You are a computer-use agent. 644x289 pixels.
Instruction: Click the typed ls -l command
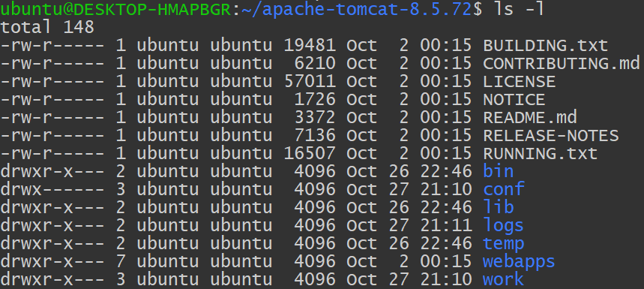519,9
